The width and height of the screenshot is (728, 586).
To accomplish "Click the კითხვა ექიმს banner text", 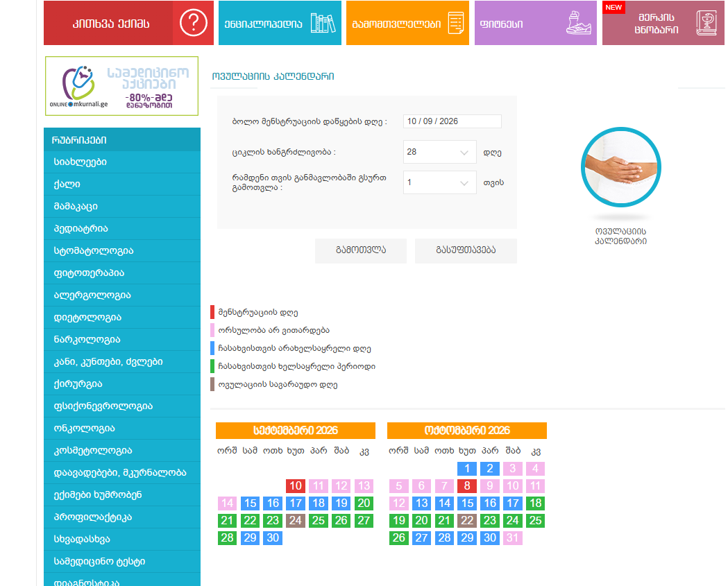I will point(111,24).
